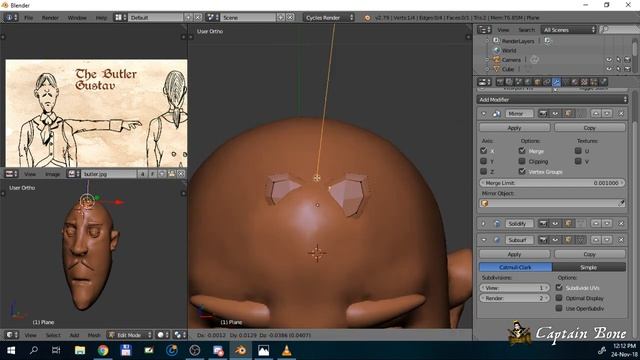
Task: Toggle Mirror modifier edit mode cube icon
Action: point(568,113)
